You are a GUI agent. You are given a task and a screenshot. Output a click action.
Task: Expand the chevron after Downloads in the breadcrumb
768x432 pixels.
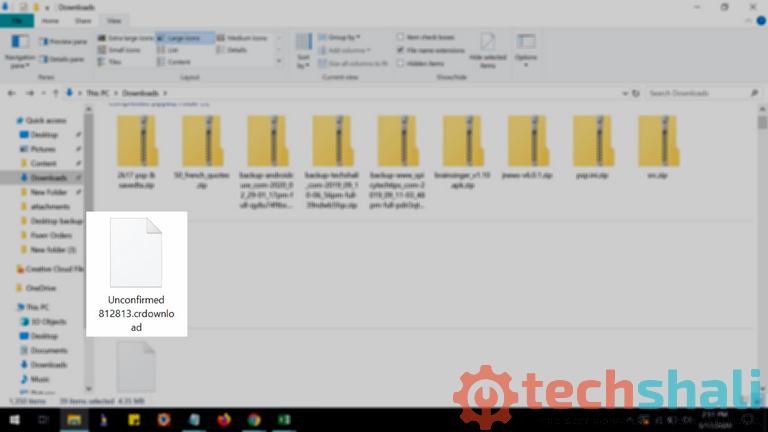[x=165, y=93]
